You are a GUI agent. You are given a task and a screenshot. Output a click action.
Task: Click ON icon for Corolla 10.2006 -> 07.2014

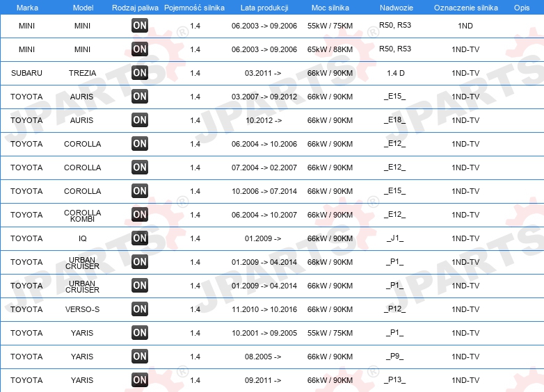point(140,190)
